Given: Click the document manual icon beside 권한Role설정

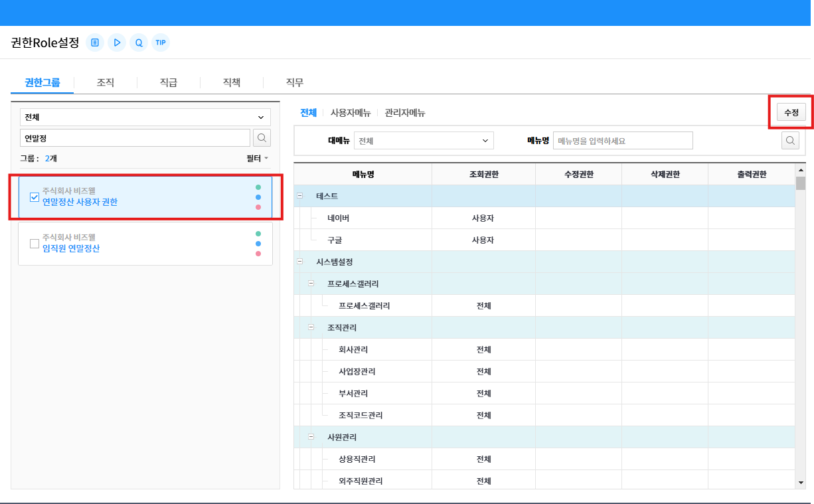Looking at the screenshot, I should 95,42.
